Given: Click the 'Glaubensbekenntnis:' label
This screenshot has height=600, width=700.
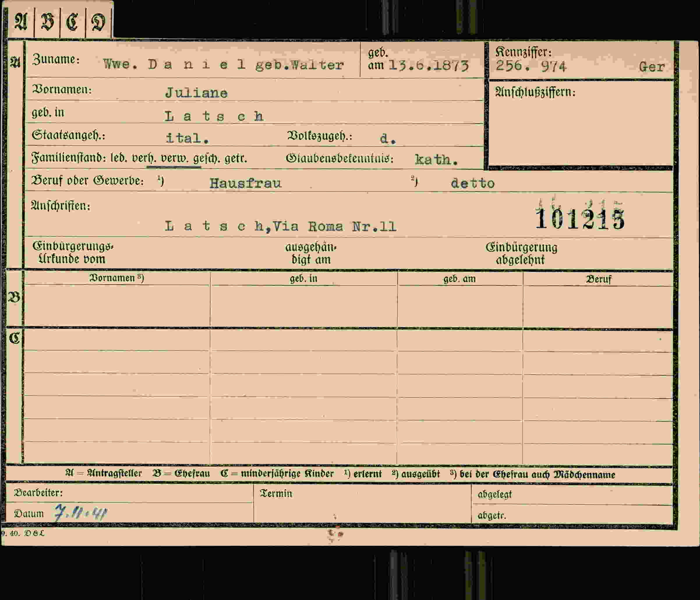Looking at the screenshot, I should coord(340,158).
